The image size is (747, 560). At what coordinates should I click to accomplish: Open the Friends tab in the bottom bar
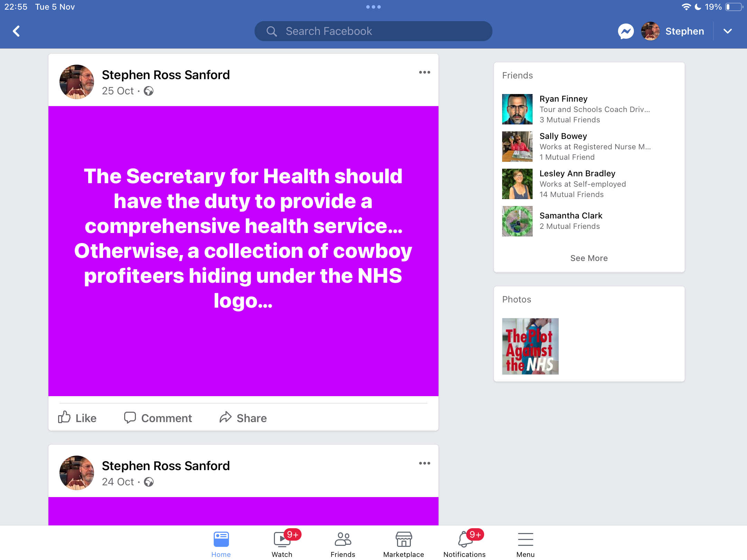343,543
